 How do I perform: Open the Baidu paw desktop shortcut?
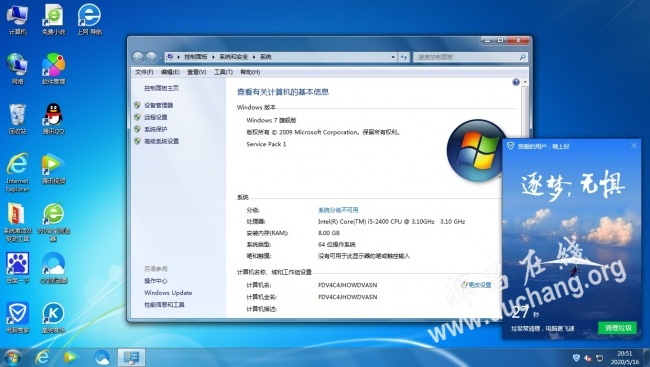point(17,267)
